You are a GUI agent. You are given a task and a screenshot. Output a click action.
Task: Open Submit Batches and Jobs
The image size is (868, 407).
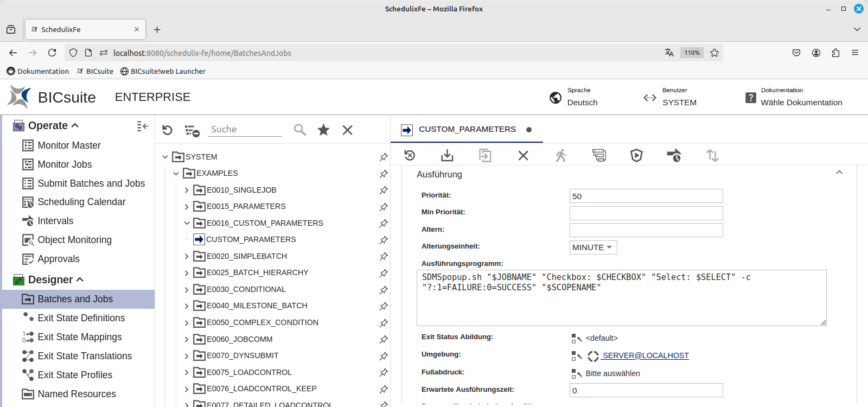(91, 183)
